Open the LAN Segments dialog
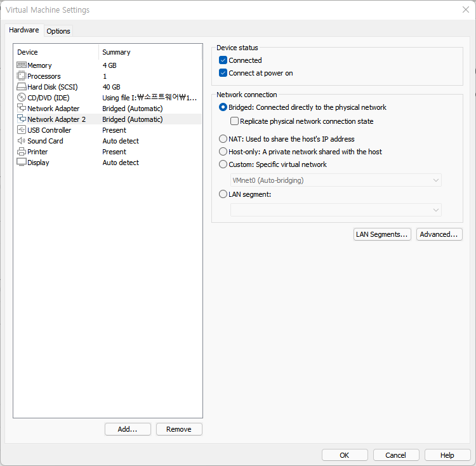This screenshot has height=466, width=476. (x=382, y=234)
